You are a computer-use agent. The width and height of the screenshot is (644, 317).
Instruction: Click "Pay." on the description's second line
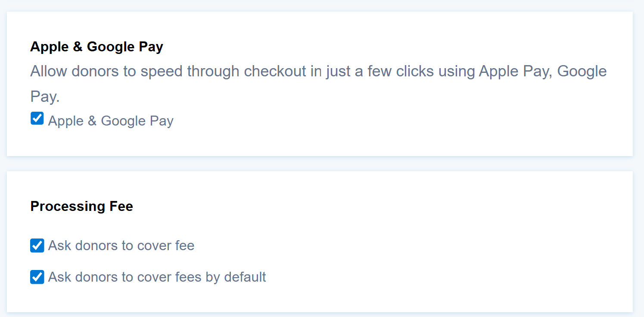coord(45,97)
